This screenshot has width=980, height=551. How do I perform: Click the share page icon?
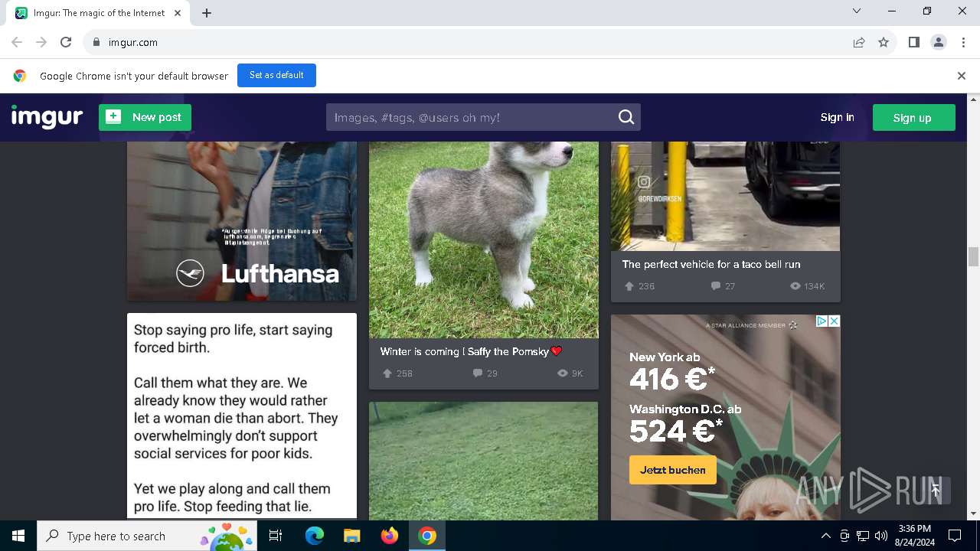(859, 43)
